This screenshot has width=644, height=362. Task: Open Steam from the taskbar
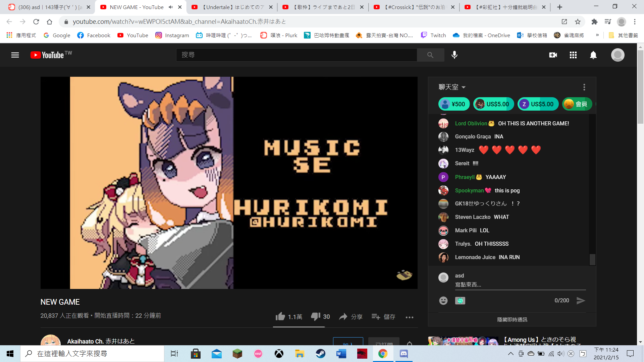(320, 354)
